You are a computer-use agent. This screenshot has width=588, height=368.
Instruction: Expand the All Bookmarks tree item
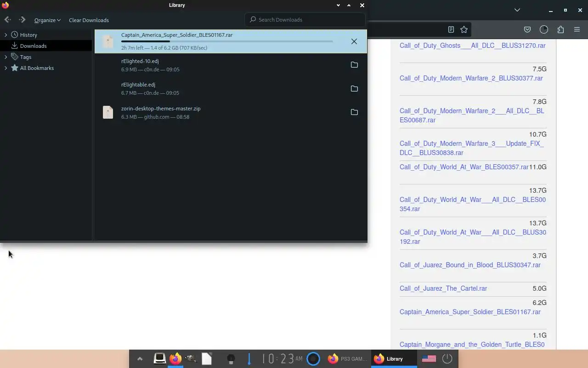[6, 68]
